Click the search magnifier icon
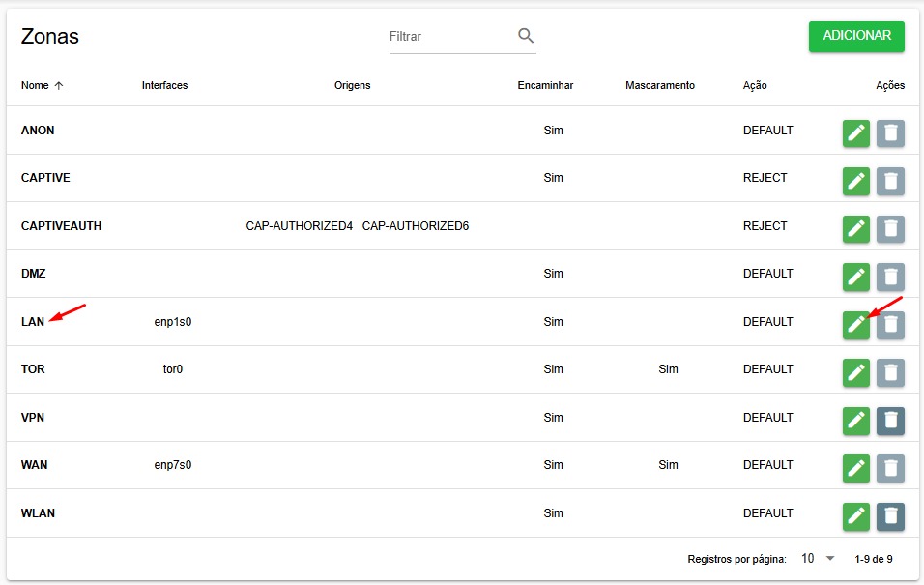 tap(526, 36)
